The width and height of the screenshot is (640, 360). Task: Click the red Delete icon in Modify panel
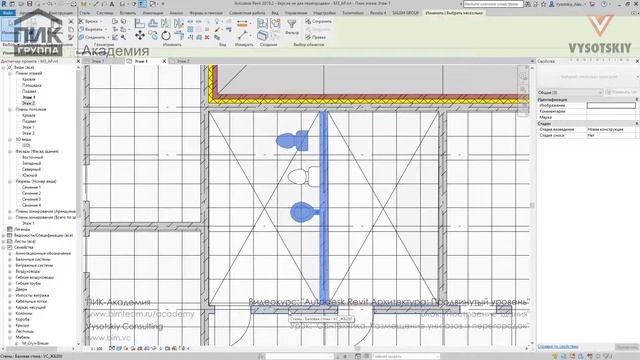coord(207,37)
